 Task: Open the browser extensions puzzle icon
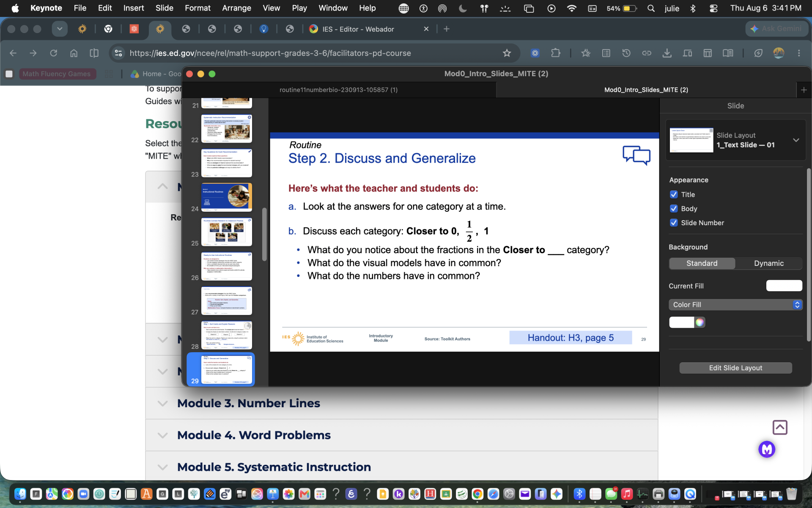pyautogui.click(x=555, y=53)
